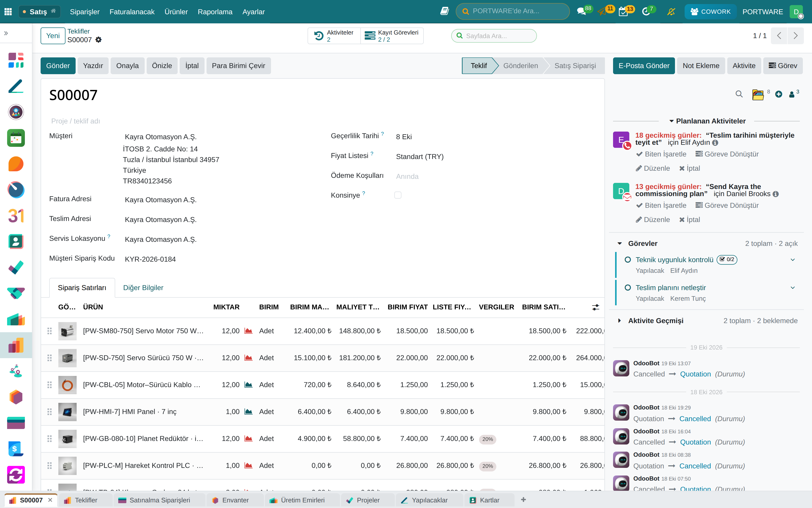The image size is (812, 508).
Task: Open activities calendar icon with badge 13
Action: [x=623, y=12]
